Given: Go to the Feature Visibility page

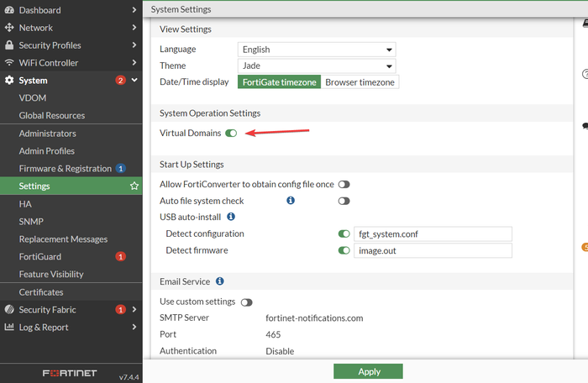Looking at the screenshot, I should pos(51,275).
